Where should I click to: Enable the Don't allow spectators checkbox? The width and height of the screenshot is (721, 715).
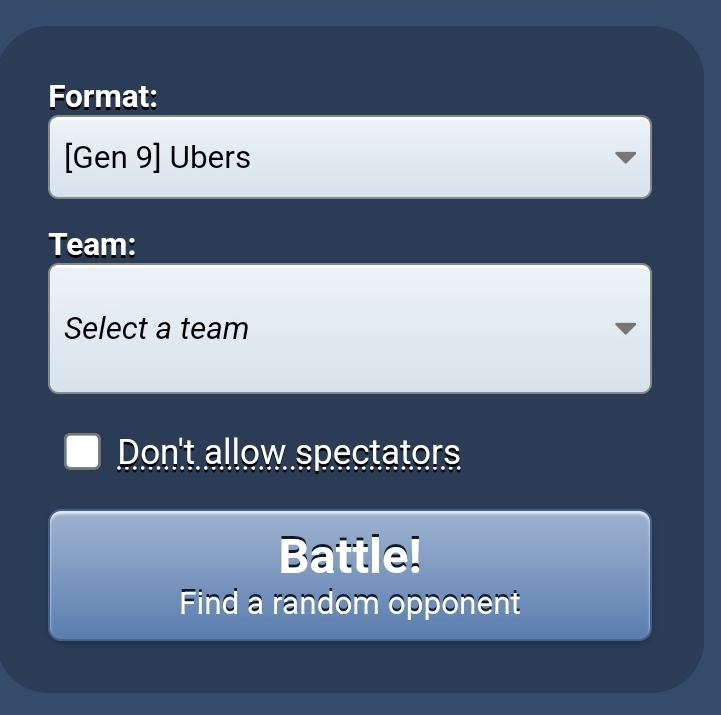point(82,452)
